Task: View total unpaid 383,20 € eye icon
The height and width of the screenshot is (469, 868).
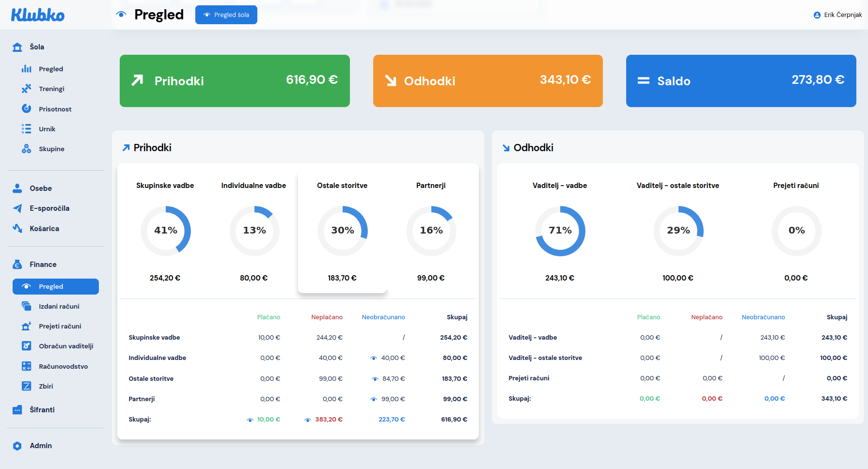Action: (x=308, y=420)
